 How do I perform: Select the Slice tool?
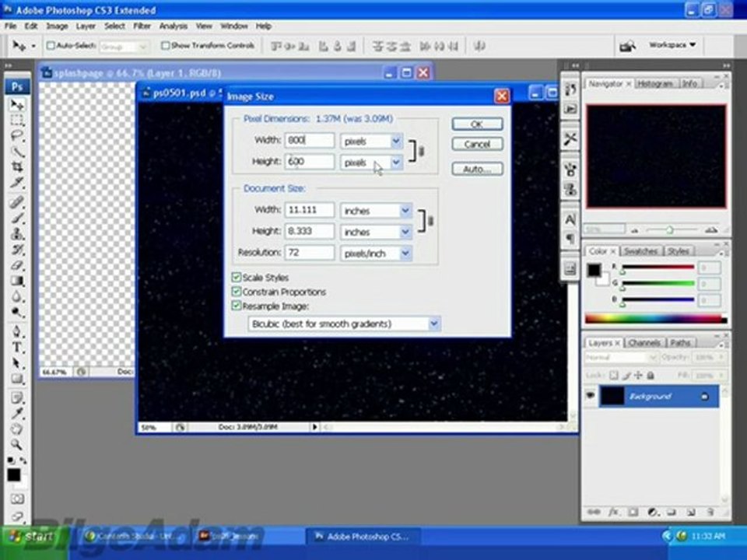[x=16, y=182]
